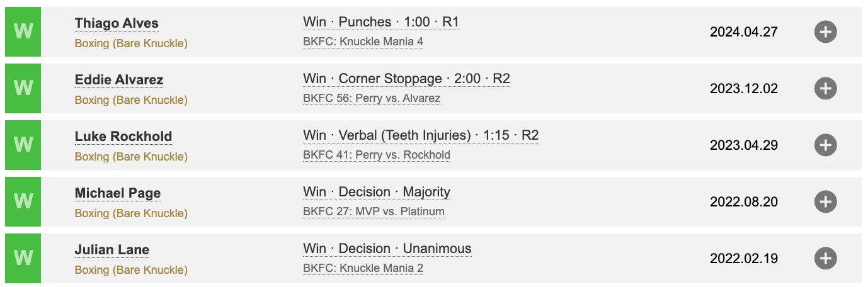Click the W result badge for Eddie Alvarez
The image size is (868, 287).
[x=23, y=88]
